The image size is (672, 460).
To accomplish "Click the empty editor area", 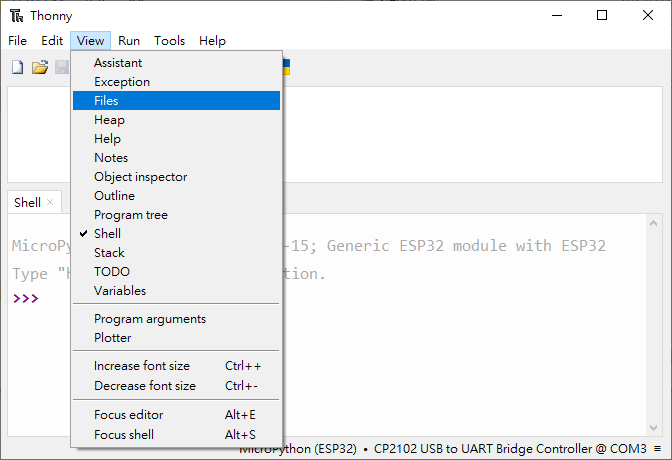I will tap(471, 134).
